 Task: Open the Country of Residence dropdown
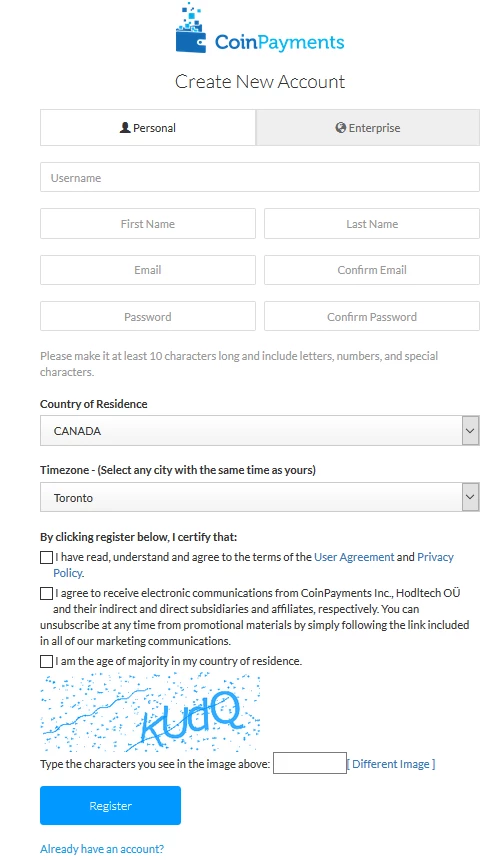[x=260, y=431]
